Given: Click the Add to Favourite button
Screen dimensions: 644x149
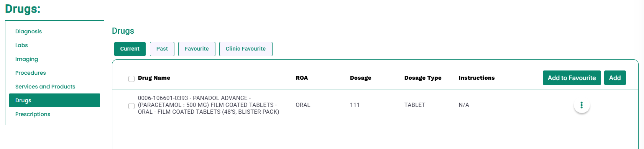Looking at the screenshot, I should 572,78.
